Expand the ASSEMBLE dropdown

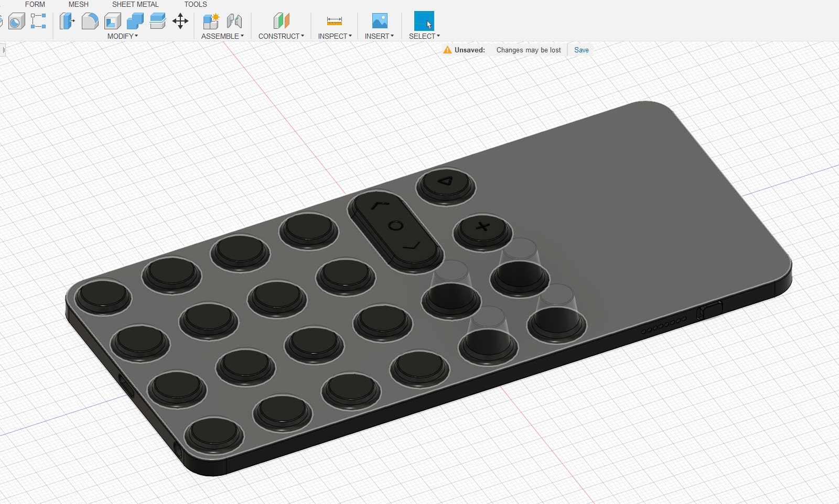[x=222, y=36]
